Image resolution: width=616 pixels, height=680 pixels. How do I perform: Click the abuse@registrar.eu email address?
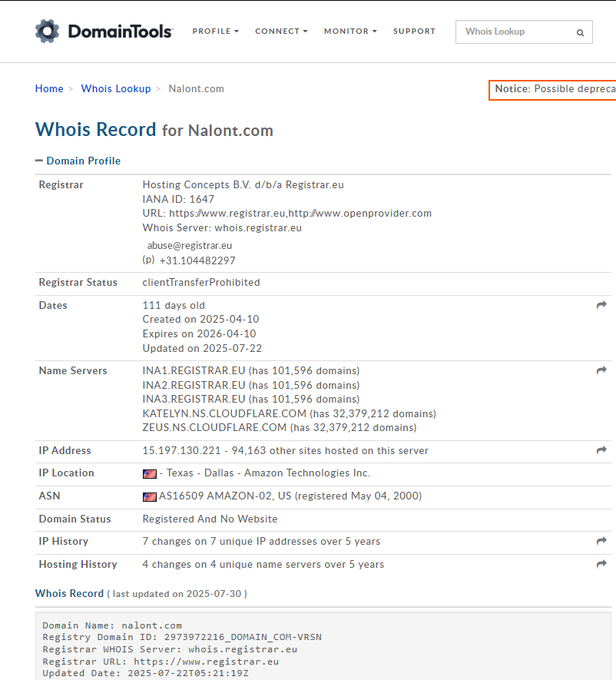190,245
